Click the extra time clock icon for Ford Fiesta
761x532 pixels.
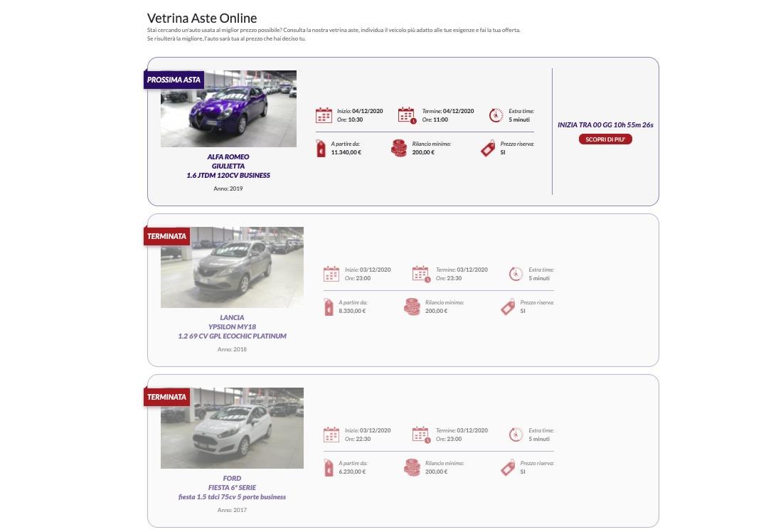click(x=516, y=435)
